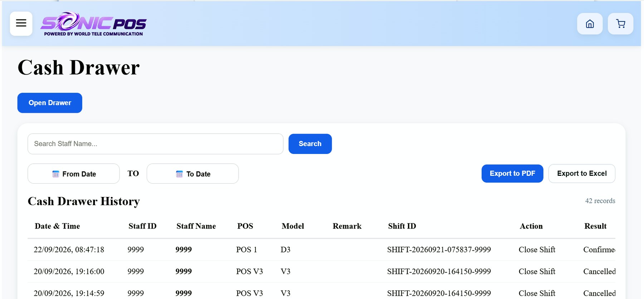Select the 20/09/2026, 19:16:00 entry

click(321, 271)
